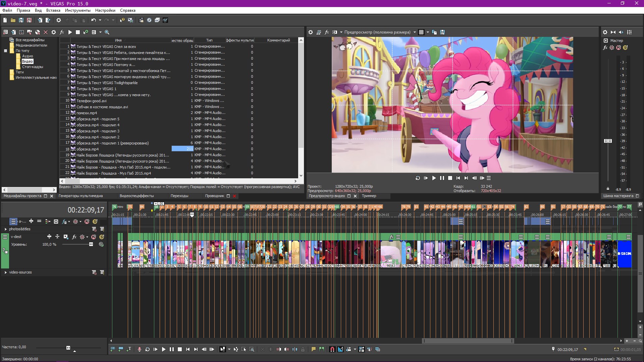Image resolution: width=644 pixels, height=362 pixels.
Task: Toggle solo on the v-dest track
Action: tap(101, 237)
